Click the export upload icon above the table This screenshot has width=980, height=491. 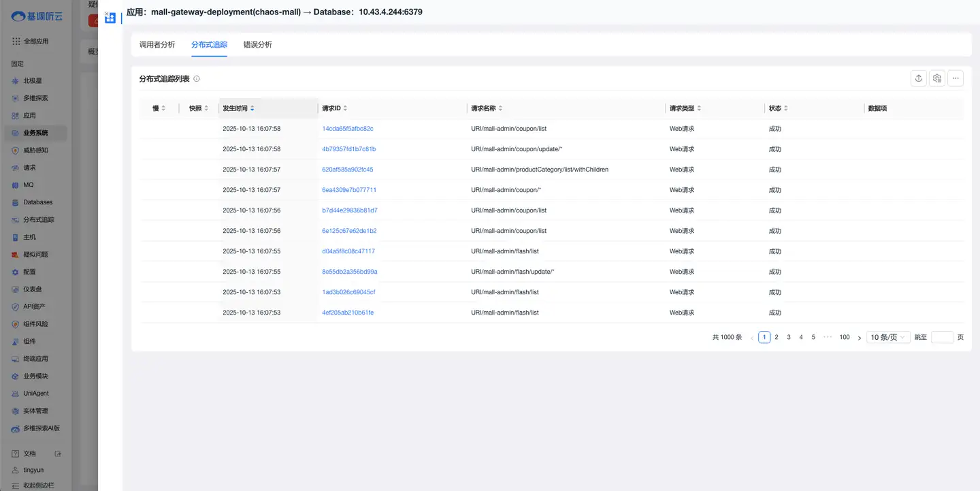tap(919, 78)
